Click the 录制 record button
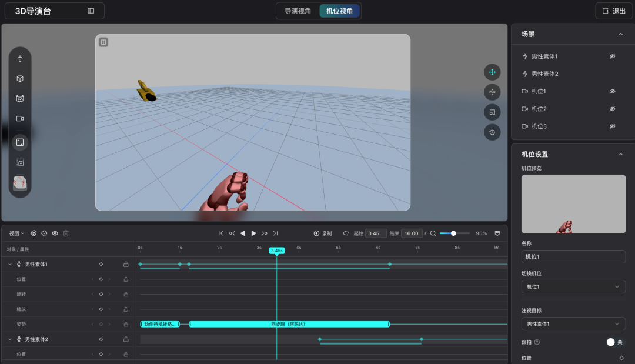Image resolution: width=635 pixels, height=364 pixels. [x=323, y=233]
